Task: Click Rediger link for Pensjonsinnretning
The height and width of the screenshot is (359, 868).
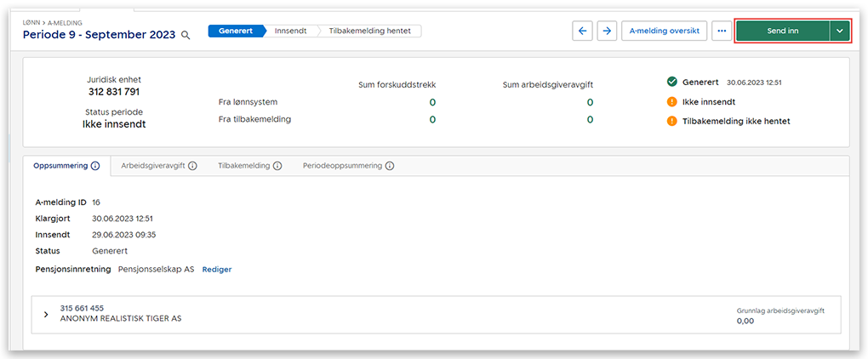Action: [x=216, y=270]
